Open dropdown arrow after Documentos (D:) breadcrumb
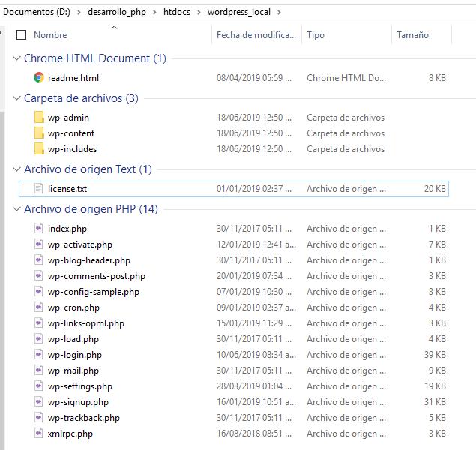The width and height of the screenshot is (476, 450). pyautogui.click(x=79, y=12)
